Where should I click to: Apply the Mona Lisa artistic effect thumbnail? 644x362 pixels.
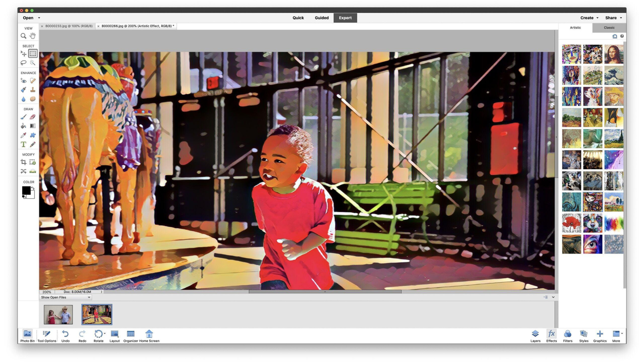[x=613, y=54]
